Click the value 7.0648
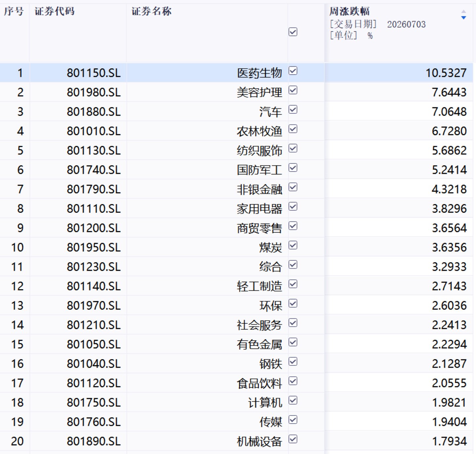The image size is (476, 454). pyautogui.click(x=449, y=112)
